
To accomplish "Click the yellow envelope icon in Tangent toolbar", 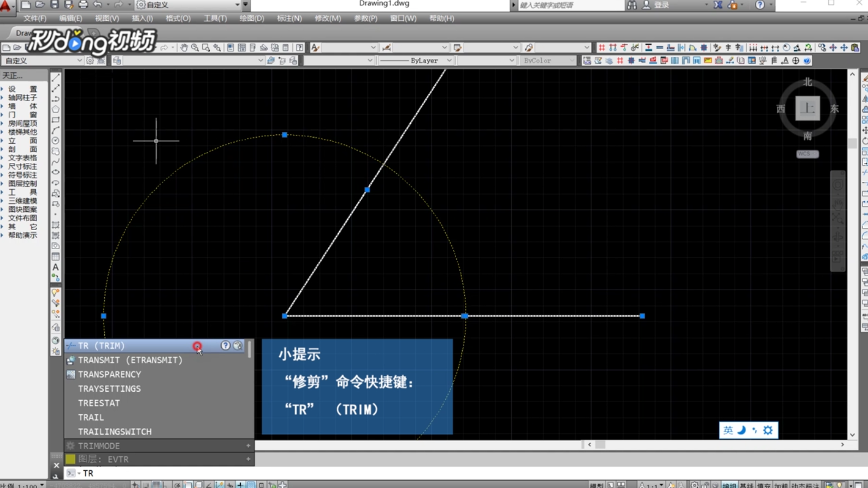I will tap(708, 61).
